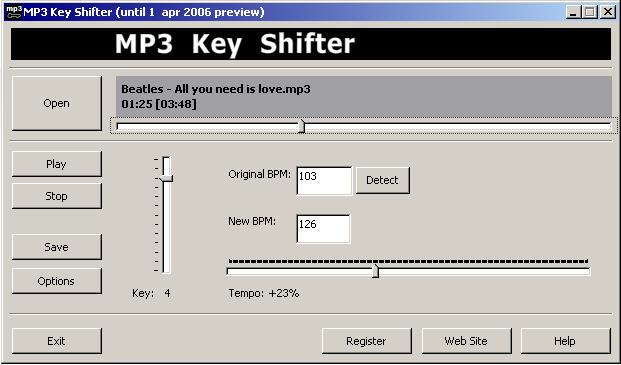Image resolution: width=621 pixels, height=365 pixels.
Task: Detect the original BPM with the Detect button
Action: click(383, 181)
